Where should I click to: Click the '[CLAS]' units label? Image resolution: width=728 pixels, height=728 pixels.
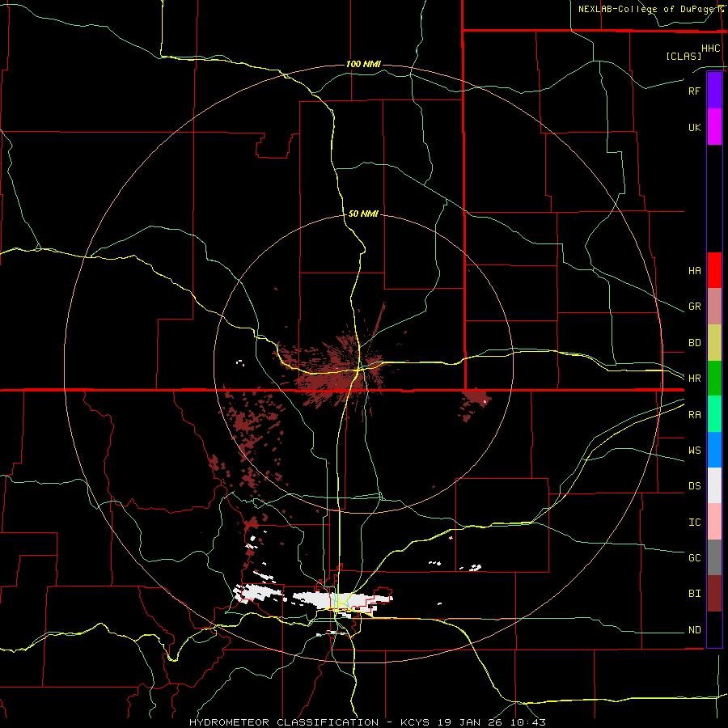[684, 56]
